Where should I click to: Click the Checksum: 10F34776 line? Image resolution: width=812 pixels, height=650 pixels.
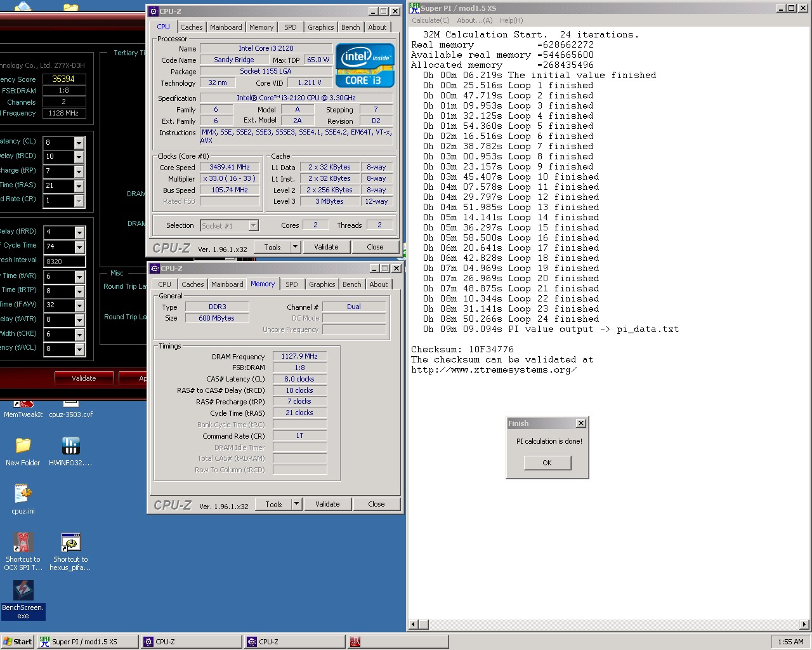(462, 349)
